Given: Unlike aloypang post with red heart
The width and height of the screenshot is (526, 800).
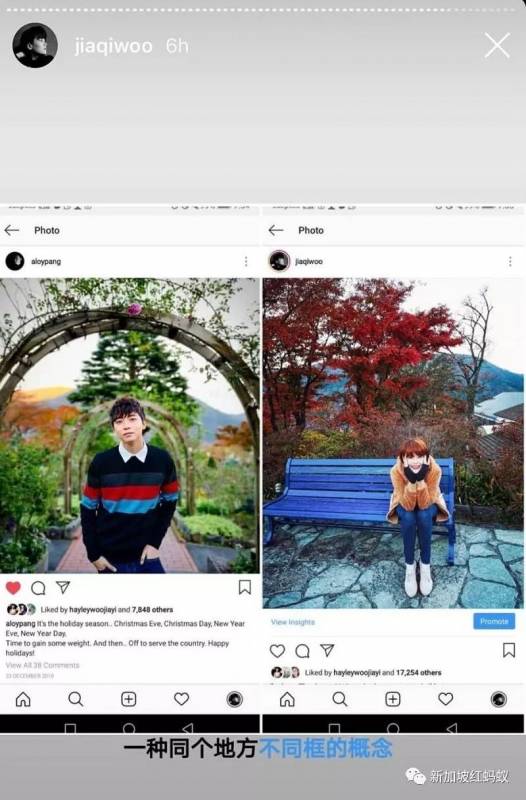Looking at the screenshot, I should 13,588.
